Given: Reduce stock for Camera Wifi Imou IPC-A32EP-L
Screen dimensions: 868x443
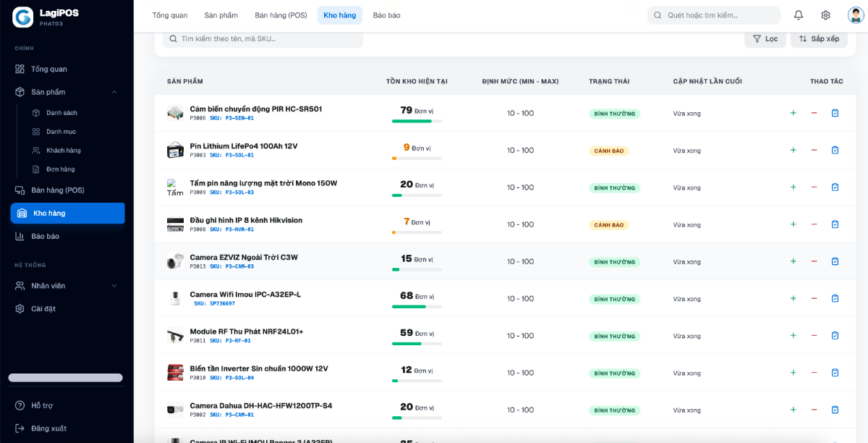Looking at the screenshot, I should pos(814,298).
